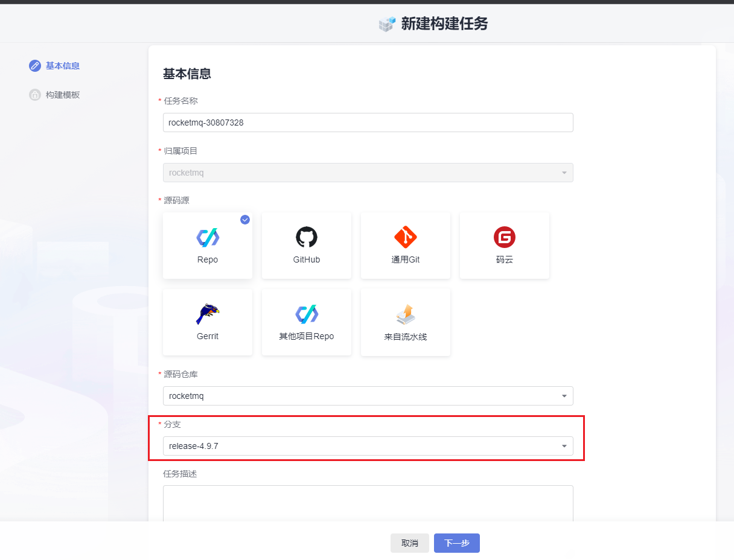Click the 其他项目Repo label text
The width and height of the screenshot is (734, 560).
coord(307,336)
